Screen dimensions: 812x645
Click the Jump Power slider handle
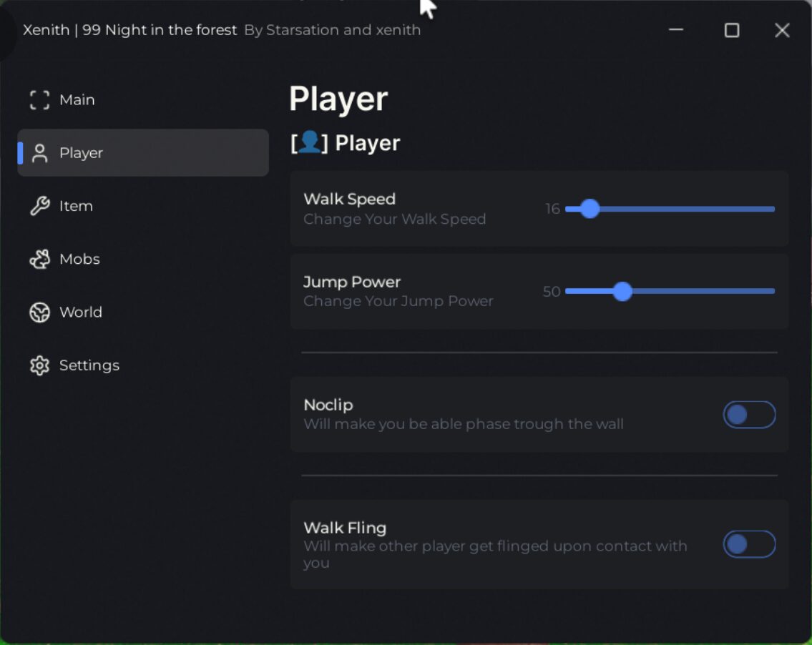pyautogui.click(x=622, y=291)
